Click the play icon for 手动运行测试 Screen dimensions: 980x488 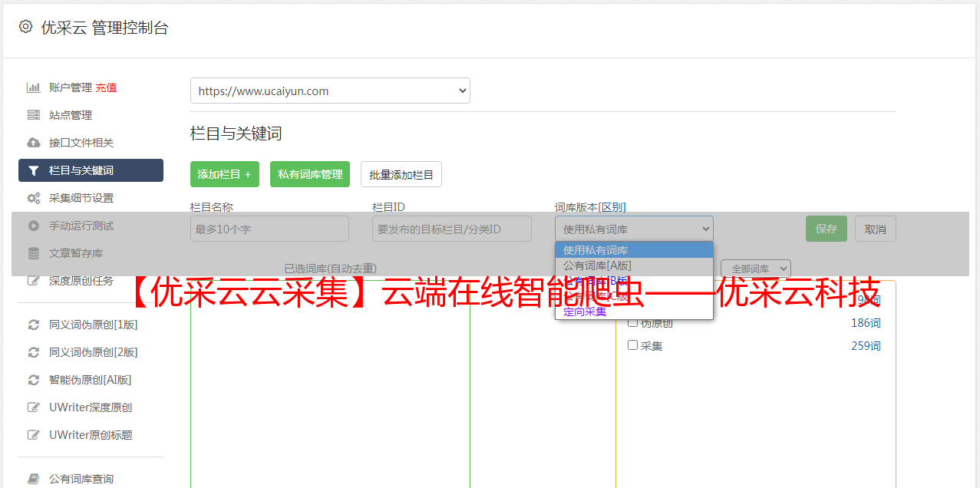pos(34,226)
